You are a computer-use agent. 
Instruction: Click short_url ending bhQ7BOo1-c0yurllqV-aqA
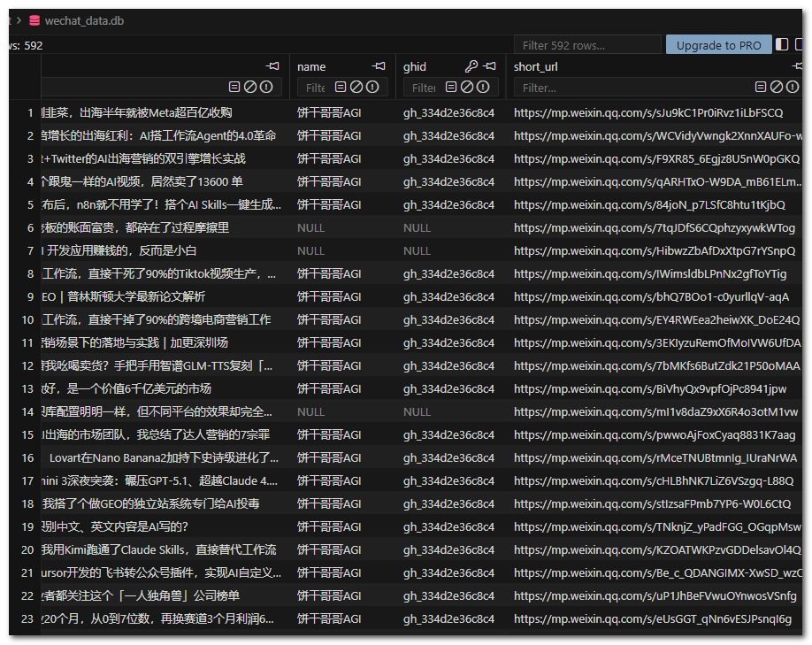[x=652, y=296]
